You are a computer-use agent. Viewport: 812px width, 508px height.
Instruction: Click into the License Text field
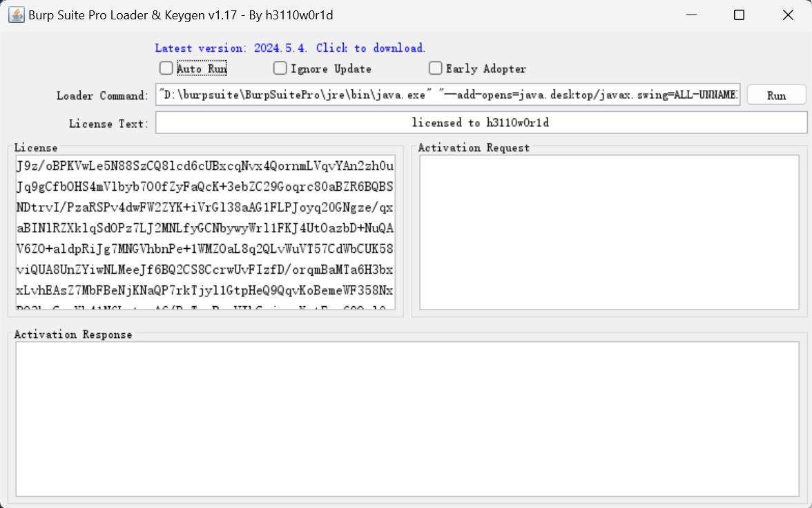(x=481, y=122)
